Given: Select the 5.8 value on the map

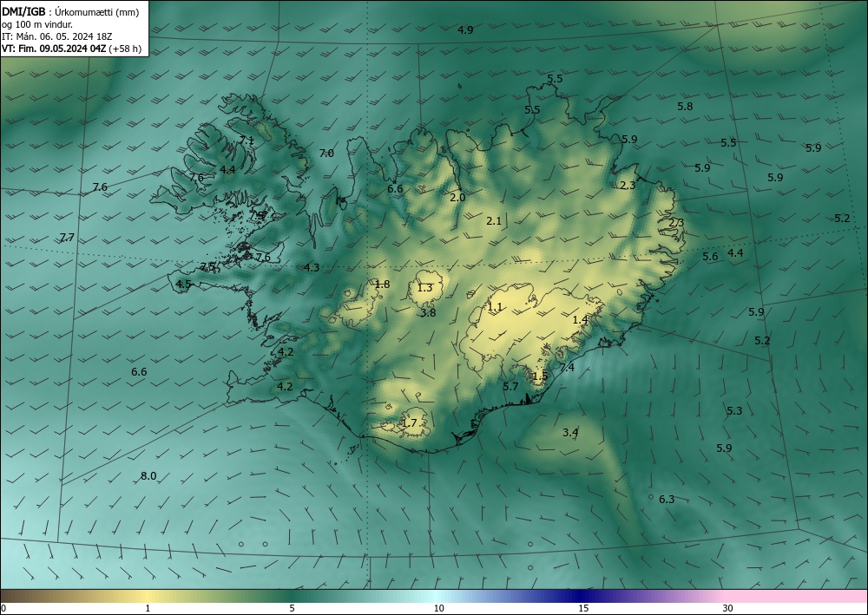Looking at the screenshot, I should [686, 106].
